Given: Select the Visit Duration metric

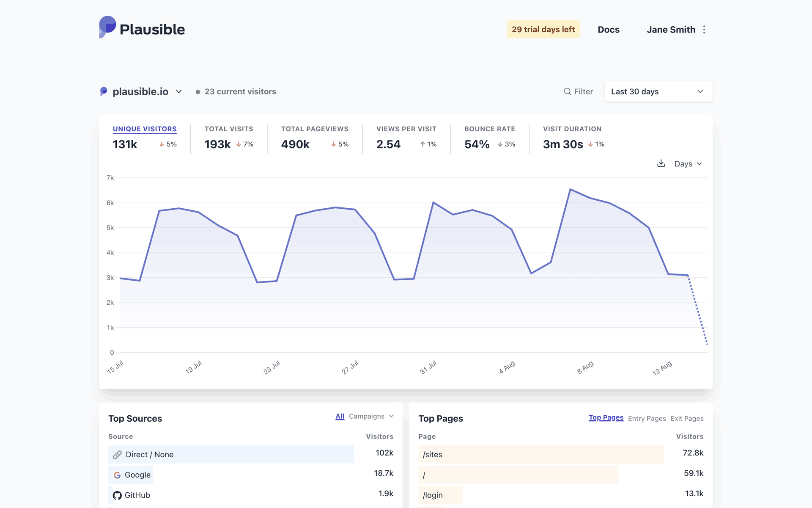Looking at the screenshot, I should point(572,129).
